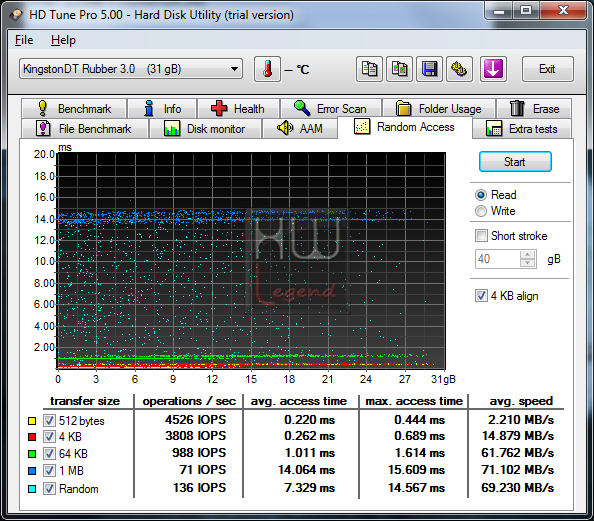Screen dimensions: 594x521
Task: Switch to the Erase tab
Action: click(534, 109)
